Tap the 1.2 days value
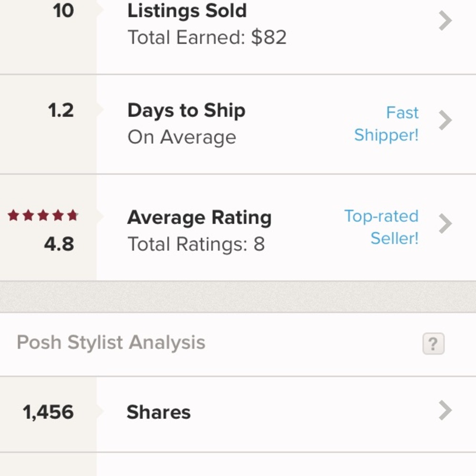This screenshot has width=476, height=476. tap(61, 111)
